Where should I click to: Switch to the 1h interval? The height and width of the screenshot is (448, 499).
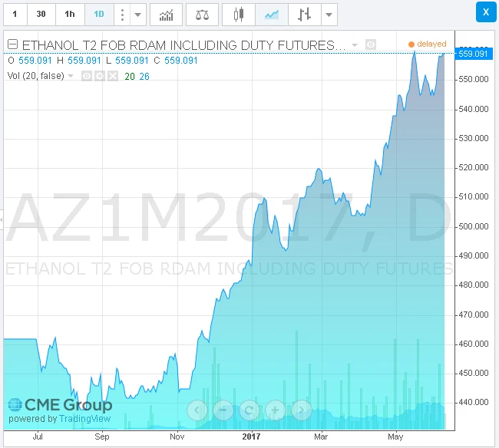[70, 15]
